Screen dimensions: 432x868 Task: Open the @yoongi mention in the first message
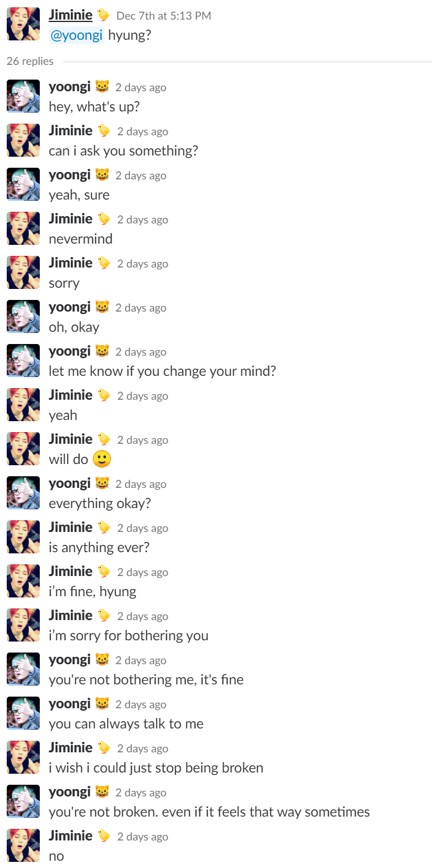click(x=76, y=36)
